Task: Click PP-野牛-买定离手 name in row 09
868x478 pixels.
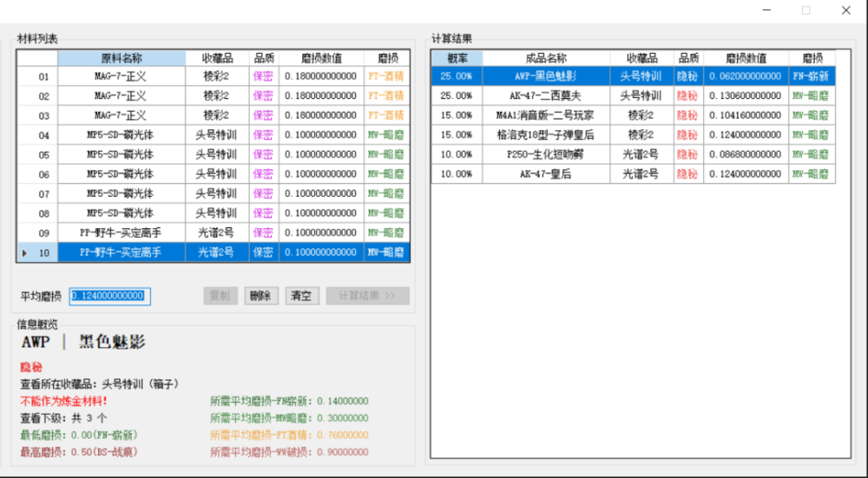Action: (x=120, y=232)
